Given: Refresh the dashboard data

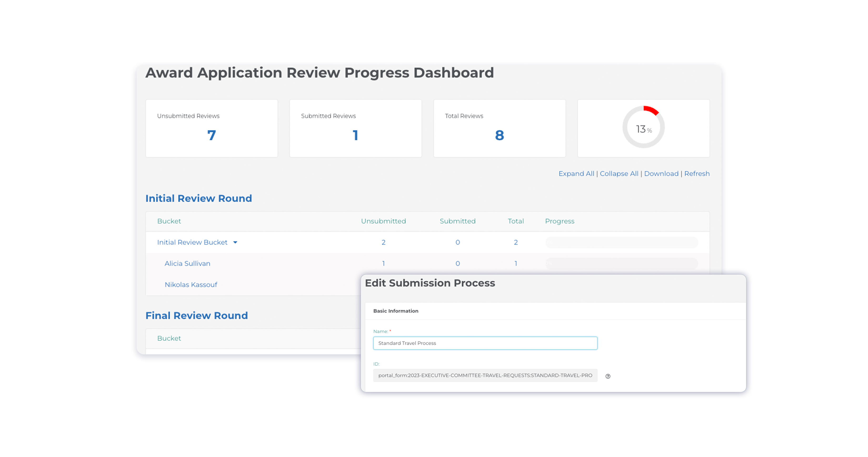Looking at the screenshot, I should point(697,173).
